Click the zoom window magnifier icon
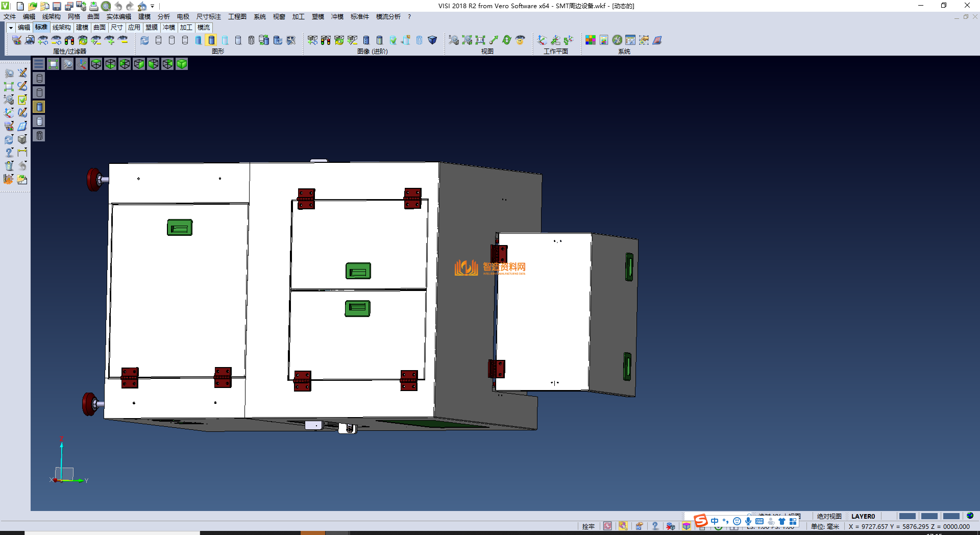 (x=67, y=64)
